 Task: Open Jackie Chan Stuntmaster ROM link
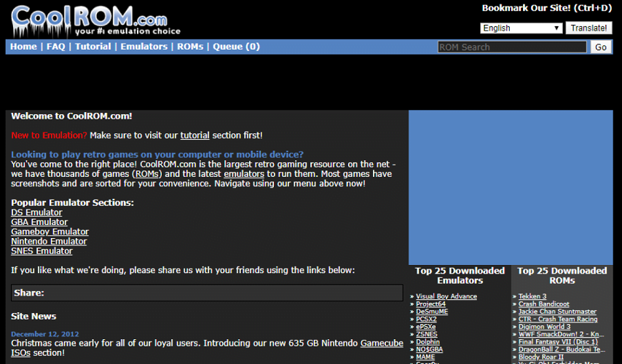point(557,312)
